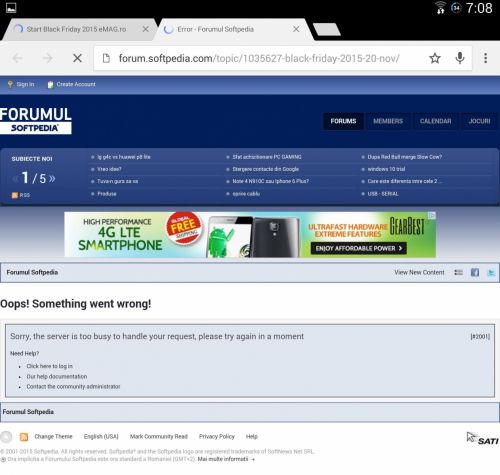Bookmark this page with star icon

coord(435,58)
